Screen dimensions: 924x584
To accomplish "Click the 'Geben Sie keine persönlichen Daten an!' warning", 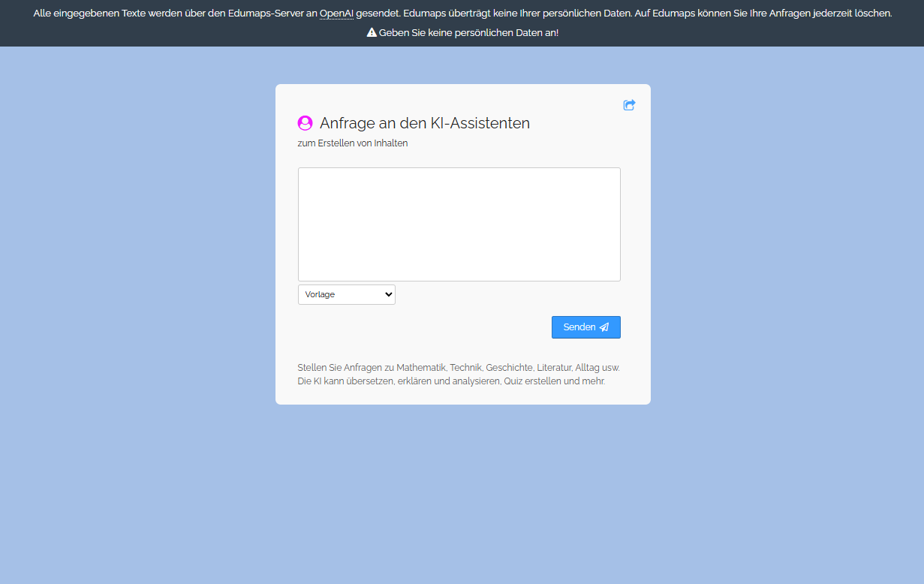I will pos(468,33).
